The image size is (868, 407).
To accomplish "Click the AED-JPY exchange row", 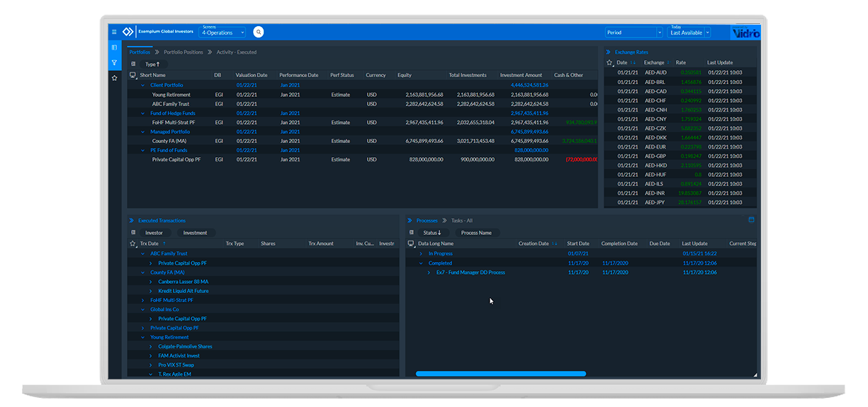I will tap(680, 202).
